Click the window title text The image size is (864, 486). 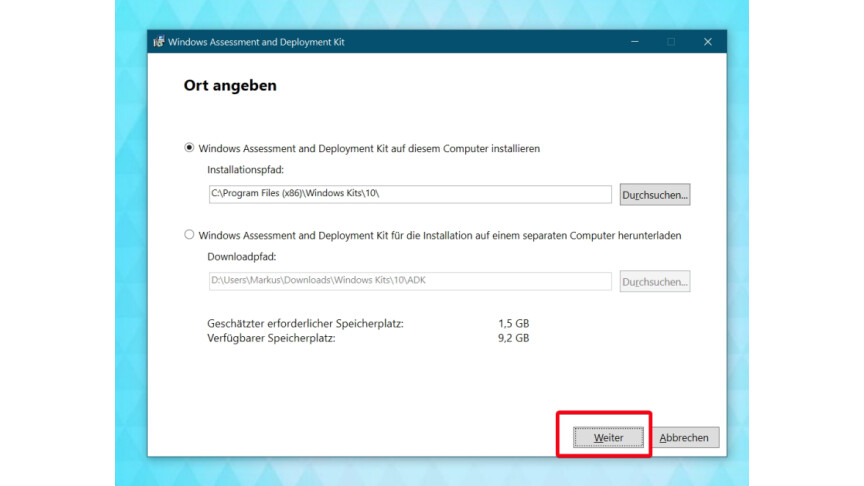tap(256, 42)
